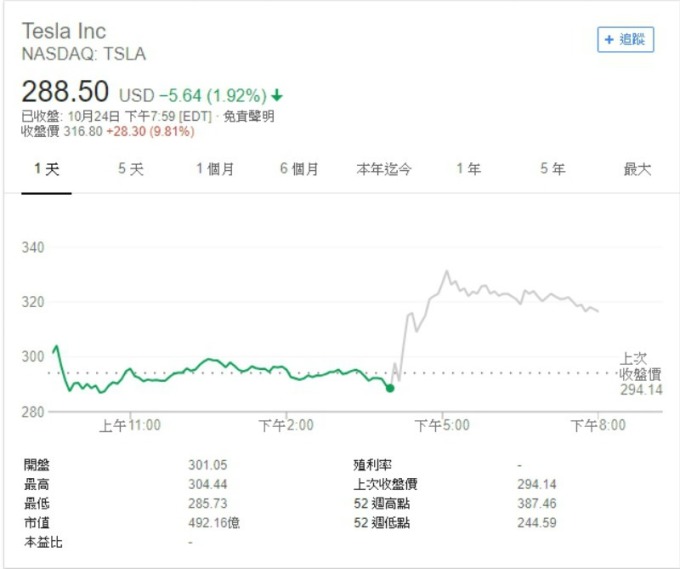The height and width of the screenshot is (569, 680).
Task: Show the 6 個月 chart range
Action: 299,170
